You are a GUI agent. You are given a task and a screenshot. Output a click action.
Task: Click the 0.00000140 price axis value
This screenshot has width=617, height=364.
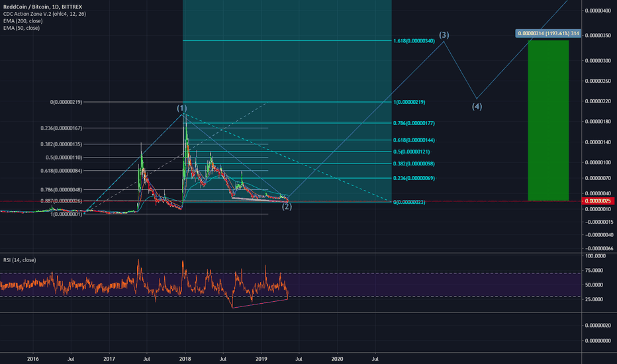[598, 142]
